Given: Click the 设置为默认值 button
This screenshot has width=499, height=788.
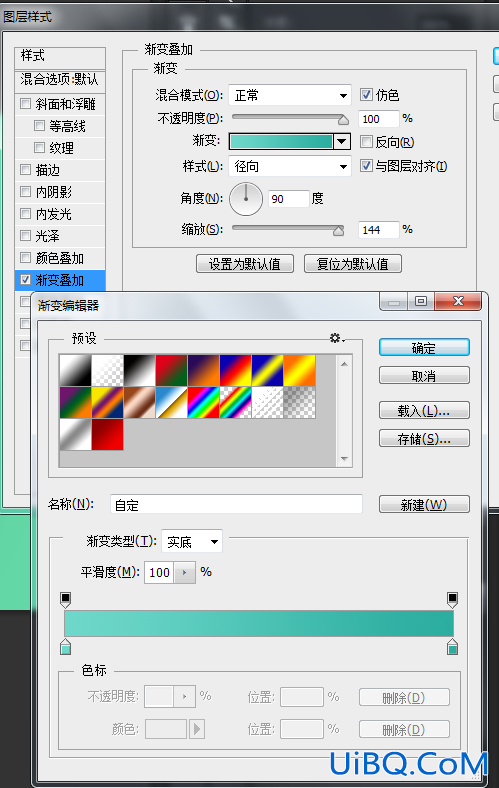Looking at the screenshot, I should pyautogui.click(x=245, y=264).
